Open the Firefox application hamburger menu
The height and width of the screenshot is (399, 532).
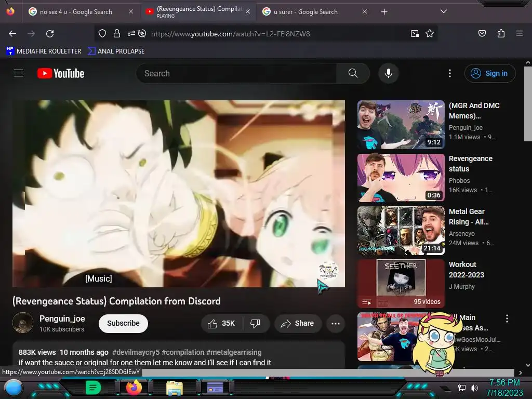(519, 33)
